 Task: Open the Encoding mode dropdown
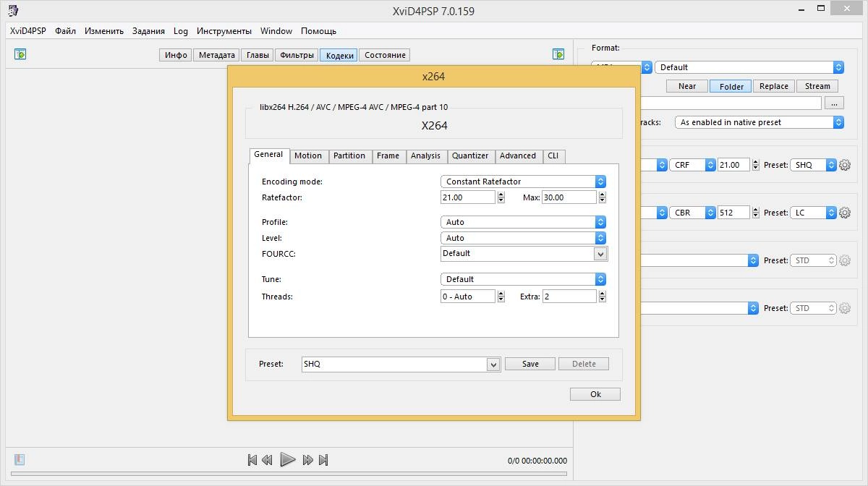pyautogui.click(x=523, y=182)
